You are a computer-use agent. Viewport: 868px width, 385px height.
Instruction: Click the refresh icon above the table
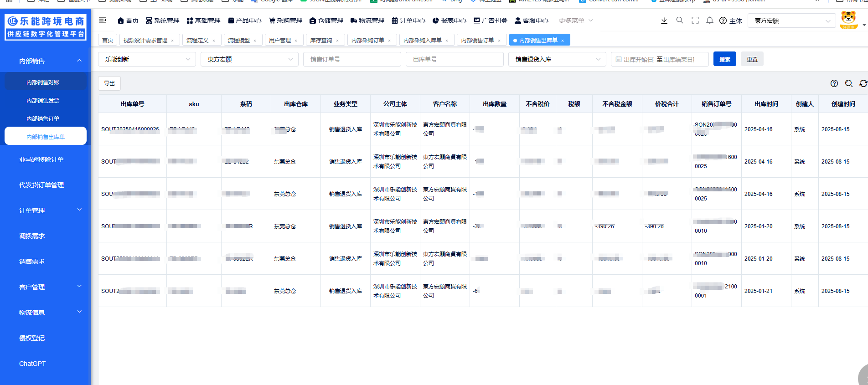[x=863, y=83]
